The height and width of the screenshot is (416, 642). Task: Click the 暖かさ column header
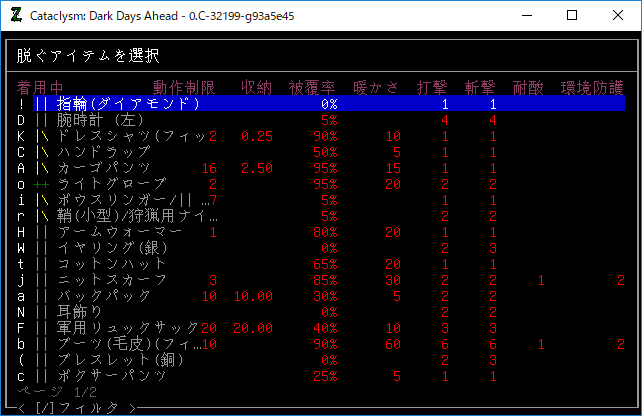click(x=377, y=86)
